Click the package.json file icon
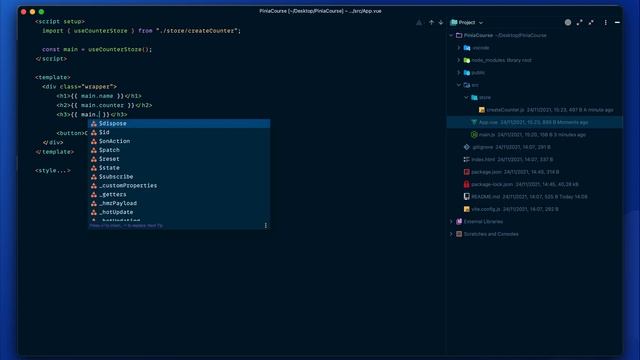640x360 pixels. point(467,172)
